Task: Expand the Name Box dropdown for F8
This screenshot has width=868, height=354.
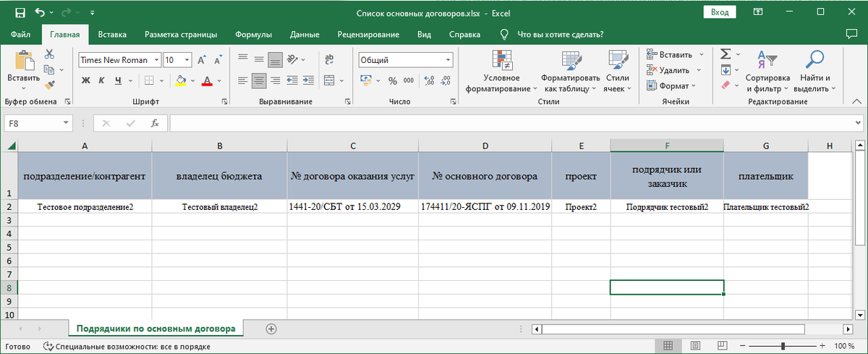Action: pyautogui.click(x=66, y=123)
